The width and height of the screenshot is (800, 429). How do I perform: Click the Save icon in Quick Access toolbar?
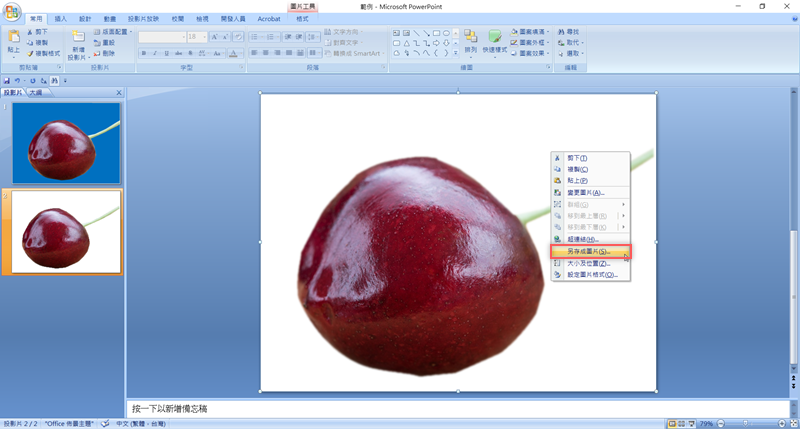(8, 80)
